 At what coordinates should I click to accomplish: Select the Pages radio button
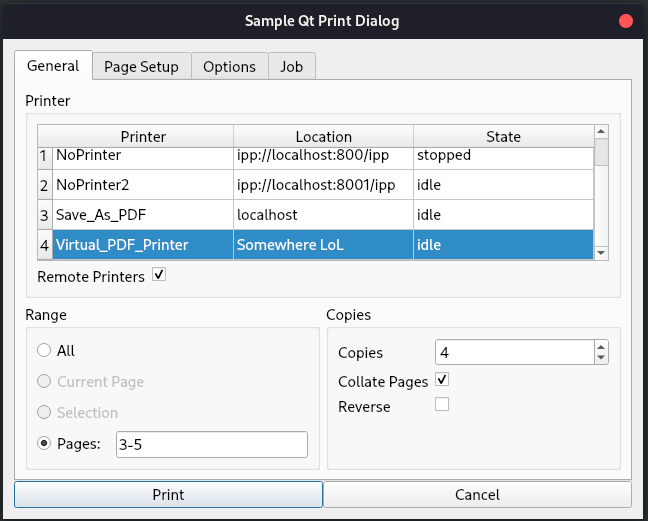44,443
